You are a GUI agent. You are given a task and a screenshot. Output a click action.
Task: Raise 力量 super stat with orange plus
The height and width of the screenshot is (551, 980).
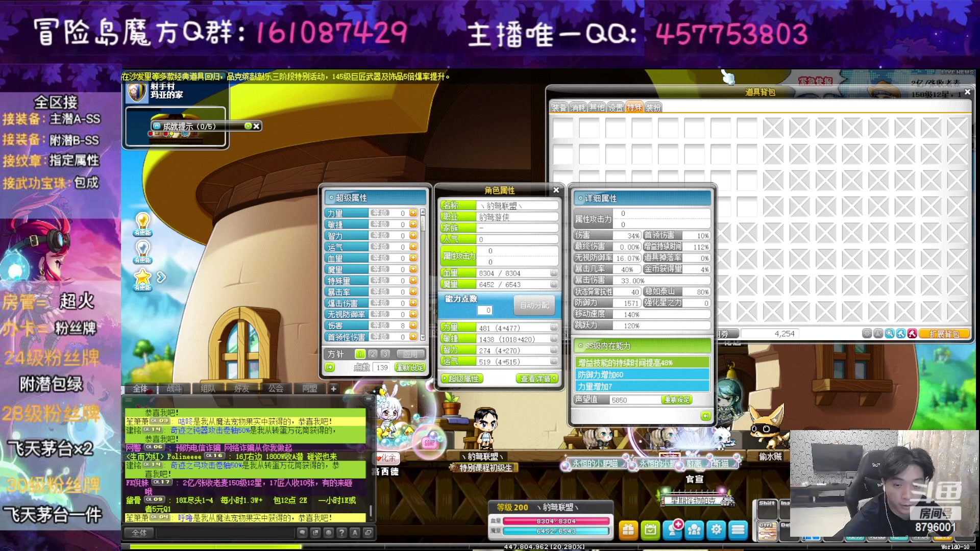pyautogui.click(x=413, y=213)
